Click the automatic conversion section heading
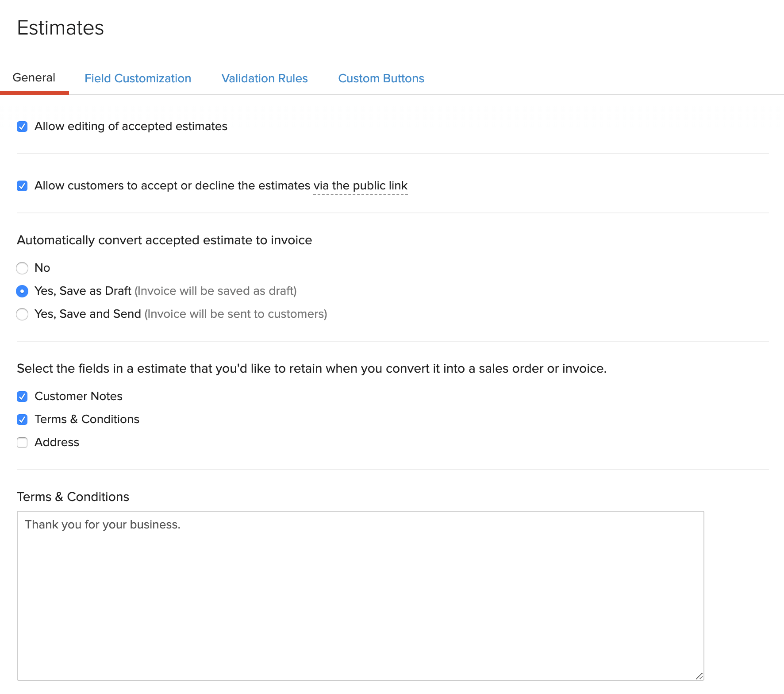Screen dimensions: 784x694 (x=164, y=240)
